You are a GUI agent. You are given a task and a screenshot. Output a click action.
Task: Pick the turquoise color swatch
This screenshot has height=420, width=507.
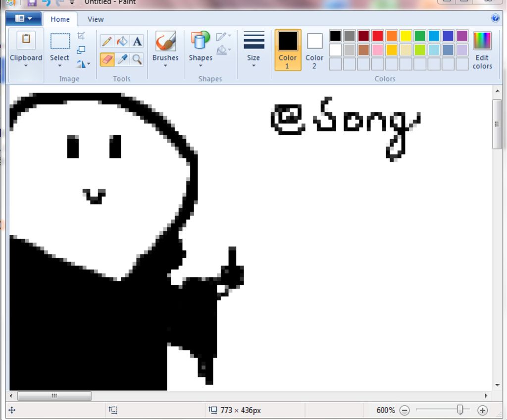pos(434,36)
